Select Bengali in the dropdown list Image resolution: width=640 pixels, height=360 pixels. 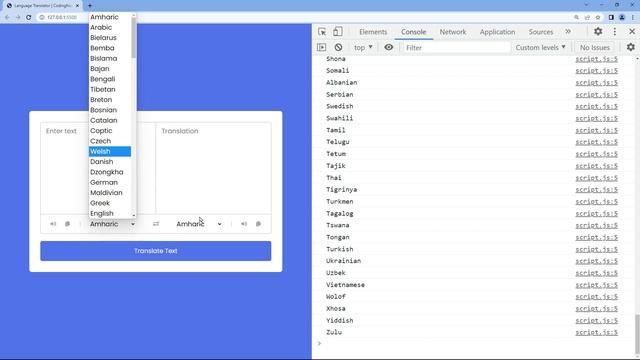(x=110, y=79)
